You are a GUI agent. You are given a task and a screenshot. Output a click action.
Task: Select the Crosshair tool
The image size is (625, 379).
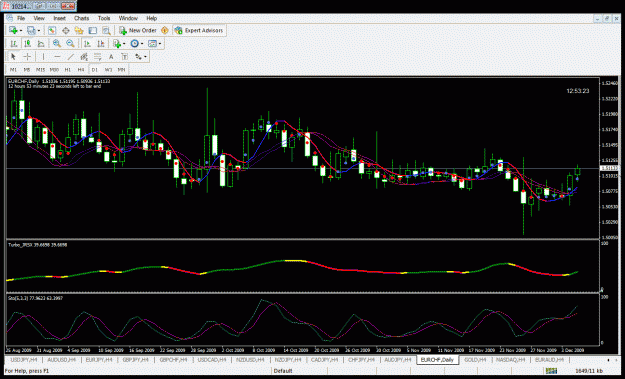[27, 57]
